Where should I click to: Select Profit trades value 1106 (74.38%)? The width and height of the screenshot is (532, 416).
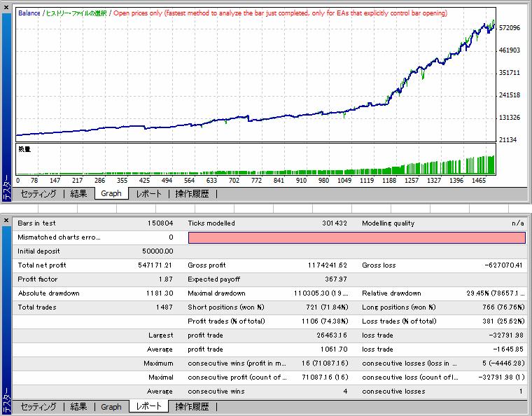(x=325, y=321)
